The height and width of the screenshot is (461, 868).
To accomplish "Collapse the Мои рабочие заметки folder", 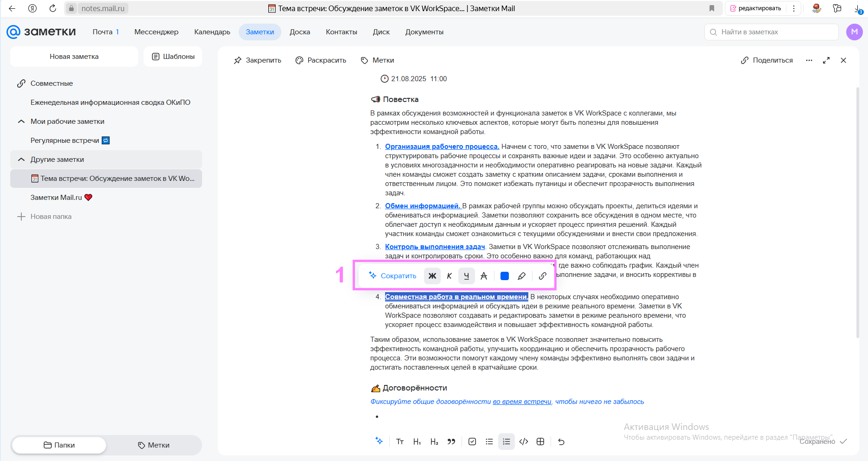I will pyautogui.click(x=21, y=122).
